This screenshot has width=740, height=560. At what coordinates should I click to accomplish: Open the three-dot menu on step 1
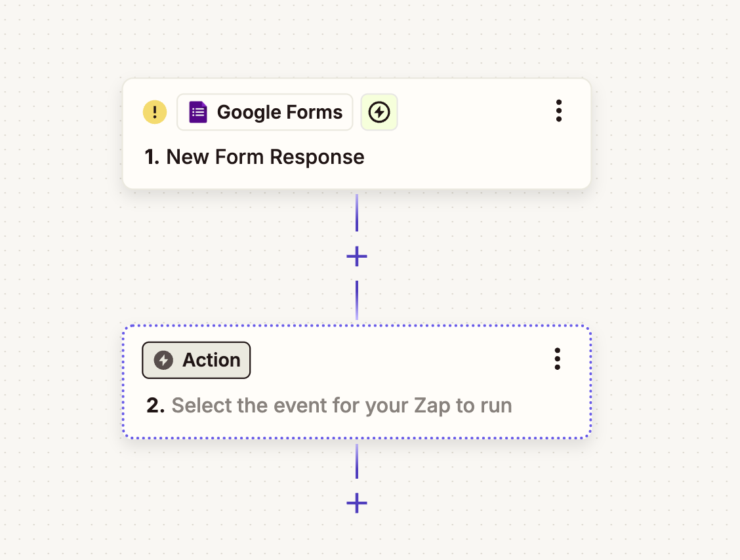pyautogui.click(x=559, y=111)
